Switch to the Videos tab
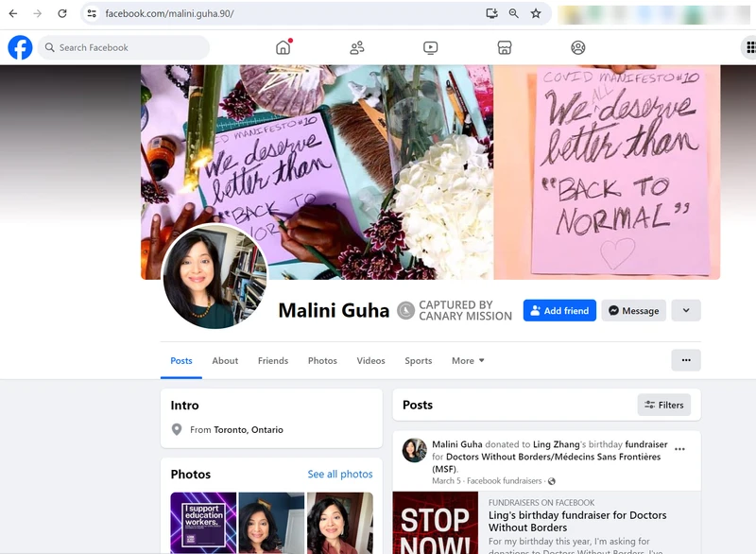The image size is (756, 554). [x=370, y=360]
